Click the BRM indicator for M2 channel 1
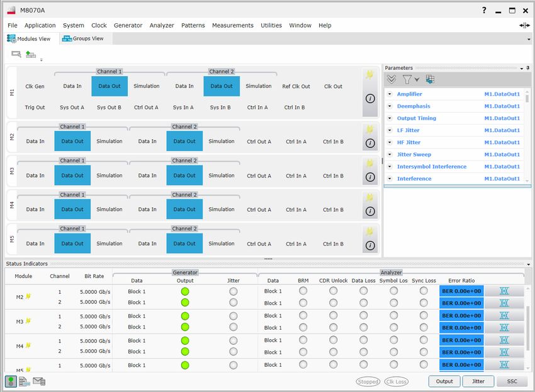Image resolution: width=535 pixels, height=392 pixels. tap(303, 291)
